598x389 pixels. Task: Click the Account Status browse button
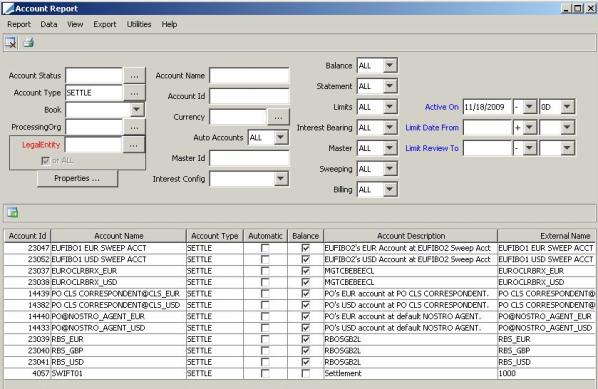(x=134, y=76)
